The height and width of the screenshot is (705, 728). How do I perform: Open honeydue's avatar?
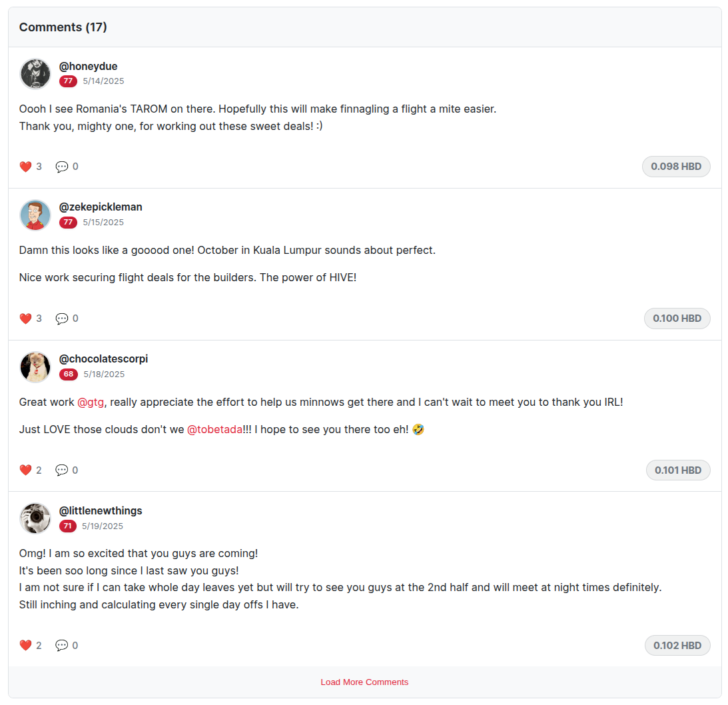[35, 74]
